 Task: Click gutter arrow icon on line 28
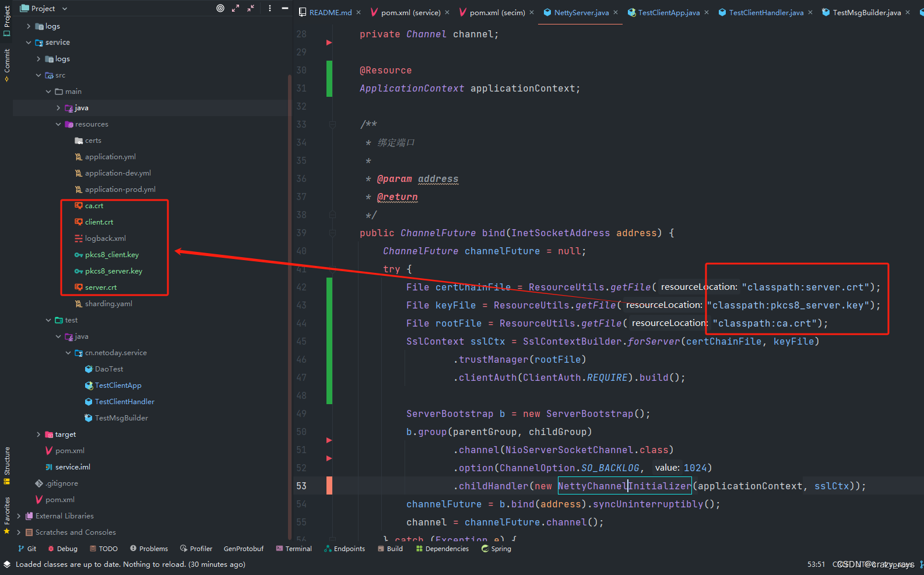click(329, 43)
